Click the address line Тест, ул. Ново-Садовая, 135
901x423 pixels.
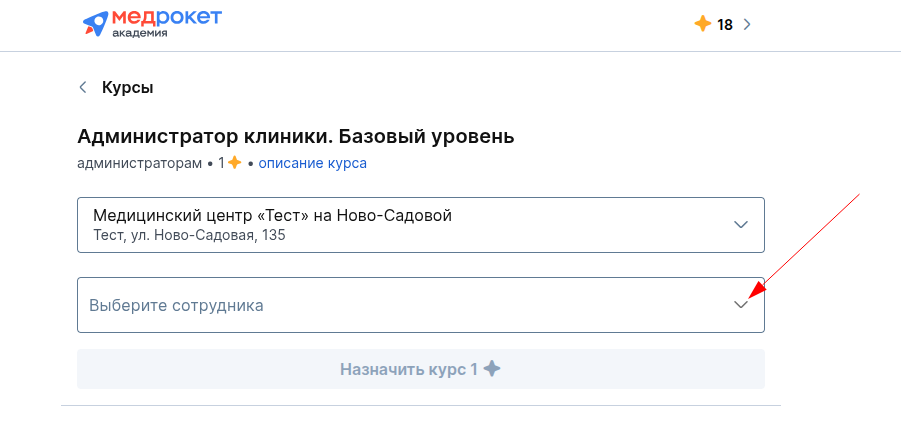coord(189,235)
